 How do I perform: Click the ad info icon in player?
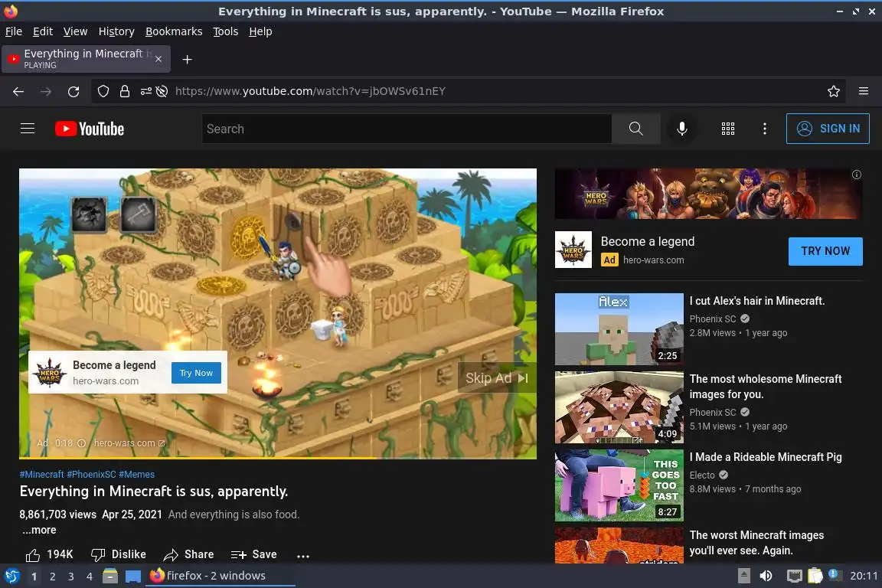pyautogui.click(x=82, y=443)
